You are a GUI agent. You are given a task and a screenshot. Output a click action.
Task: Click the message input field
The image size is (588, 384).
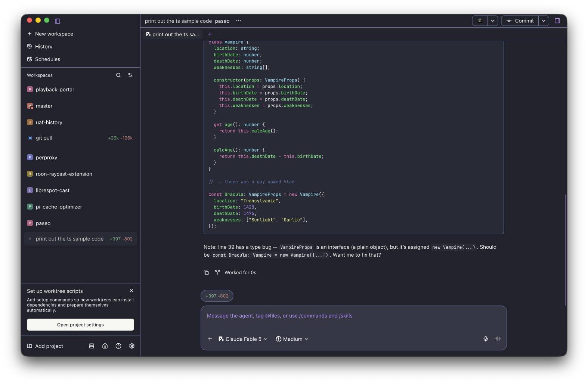click(x=353, y=316)
